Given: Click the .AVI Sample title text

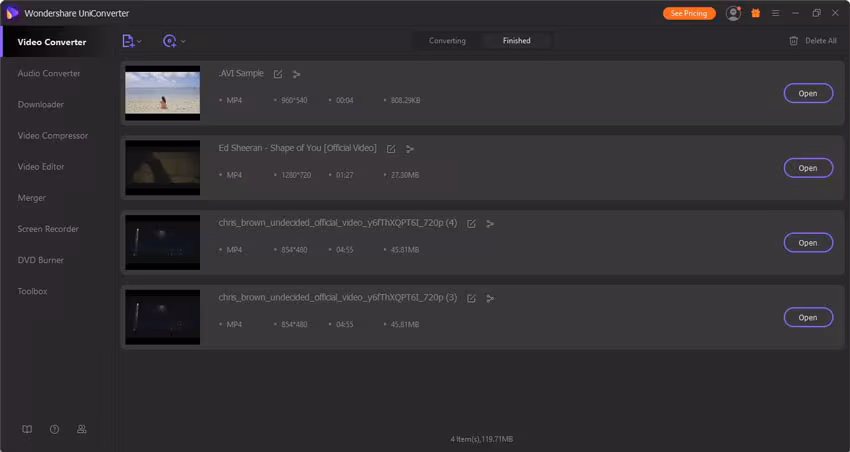Looking at the screenshot, I should point(241,73).
